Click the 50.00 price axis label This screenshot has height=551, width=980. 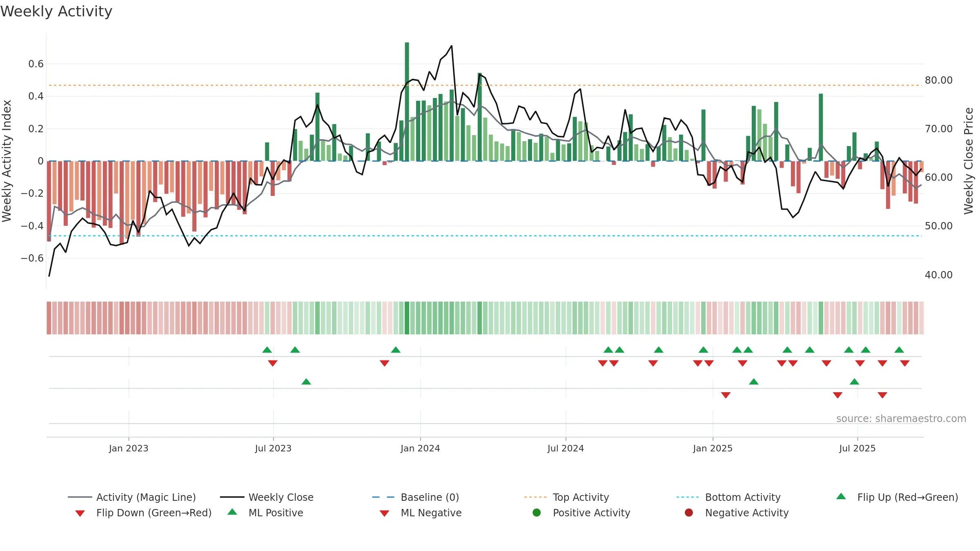[939, 226]
